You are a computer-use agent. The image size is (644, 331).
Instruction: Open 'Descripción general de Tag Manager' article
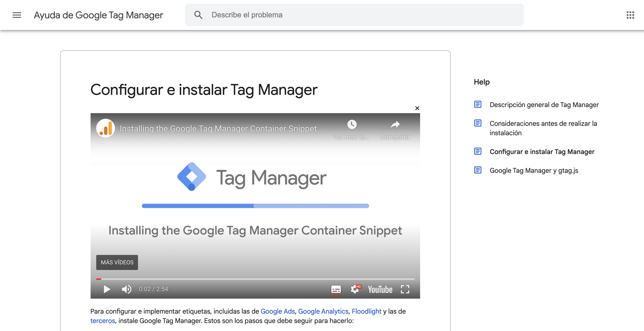(544, 104)
